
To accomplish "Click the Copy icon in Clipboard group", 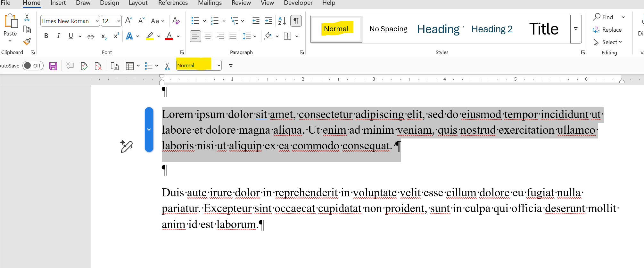I will point(27,29).
